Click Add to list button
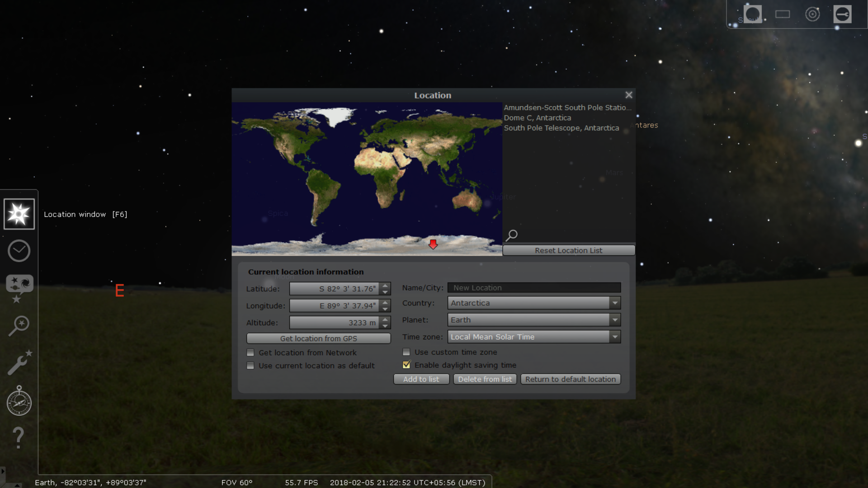Image resolution: width=868 pixels, height=488 pixels. click(421, 379)
